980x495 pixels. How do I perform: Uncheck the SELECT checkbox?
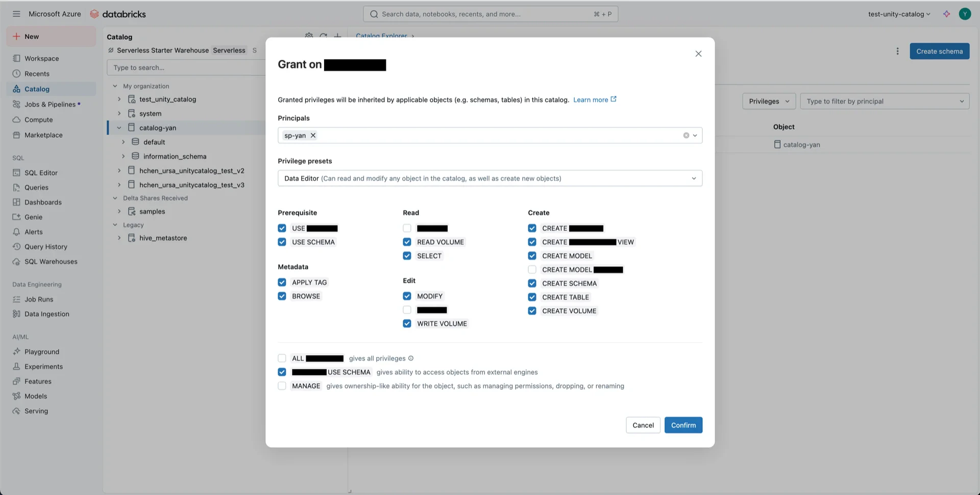[407, 256]
